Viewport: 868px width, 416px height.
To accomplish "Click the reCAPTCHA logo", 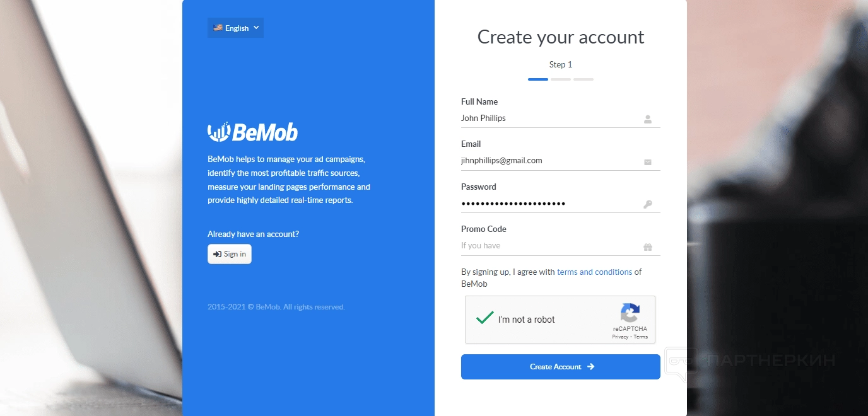I will click(630, 313).
